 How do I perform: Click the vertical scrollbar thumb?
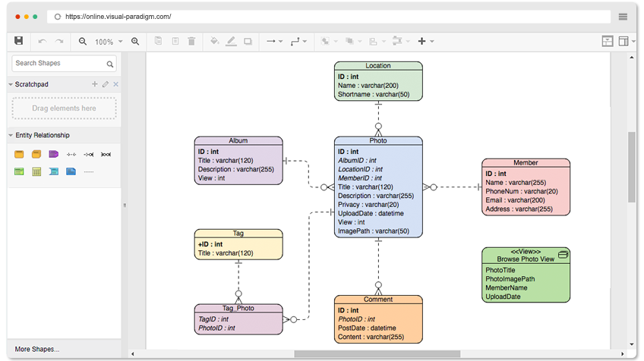[x=632, y=167]
